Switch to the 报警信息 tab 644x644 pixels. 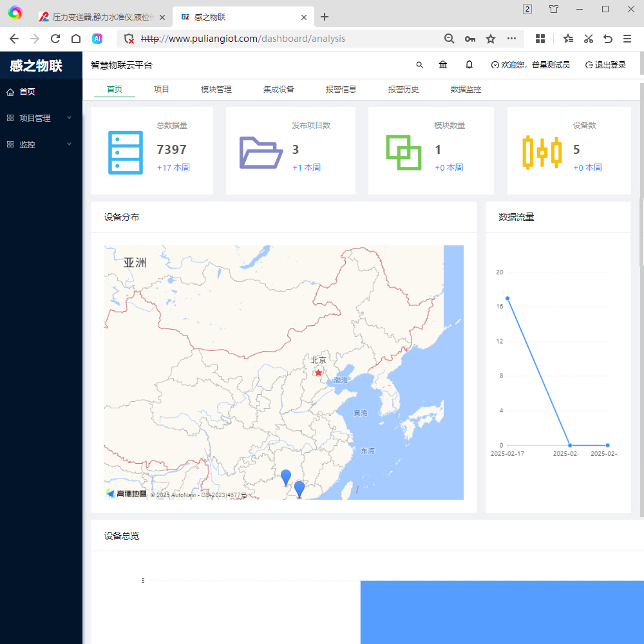point(341,90)
